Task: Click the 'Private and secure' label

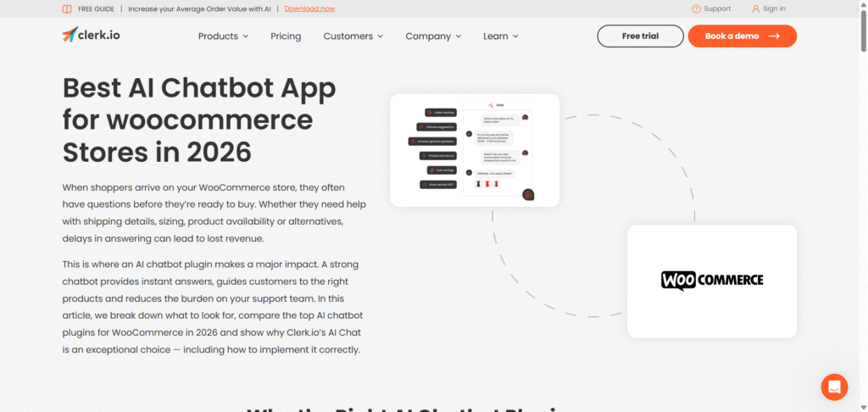Action: click(x=438, y=156)
